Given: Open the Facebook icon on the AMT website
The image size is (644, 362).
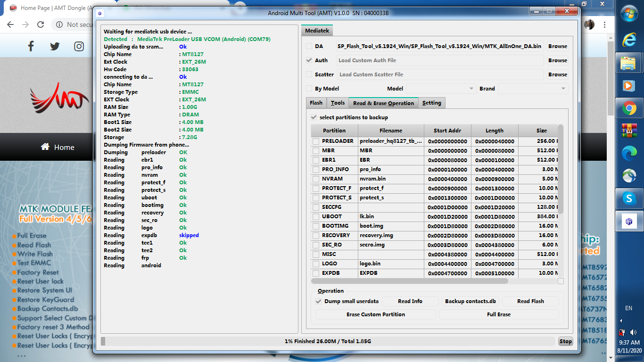Looking at the screenshot, I should pyautogui.click(x=31, y=46).
